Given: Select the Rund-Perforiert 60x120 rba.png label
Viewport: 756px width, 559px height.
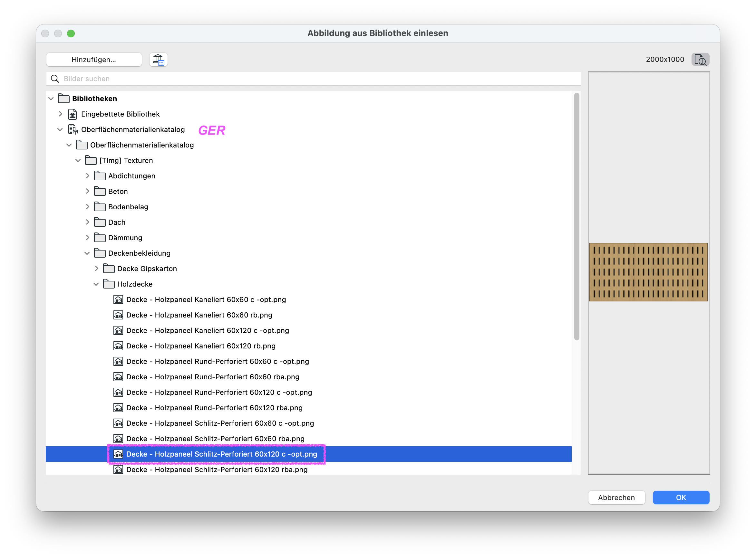Looking at the screenshot, I should click(214, 408).
